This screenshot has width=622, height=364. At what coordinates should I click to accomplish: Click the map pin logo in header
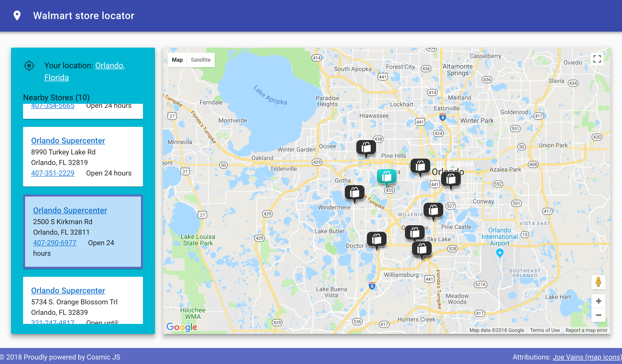click(17, 16)
